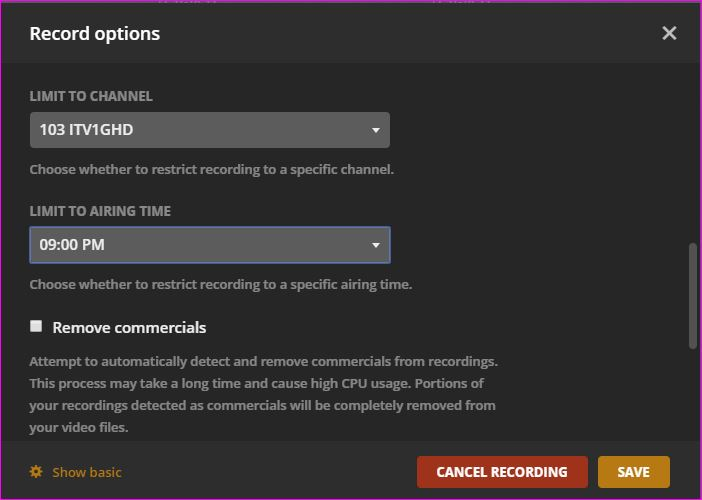Click the scrollbar track above the thumb
Viewport: 702px width, 500px height.
coord(693,150)
